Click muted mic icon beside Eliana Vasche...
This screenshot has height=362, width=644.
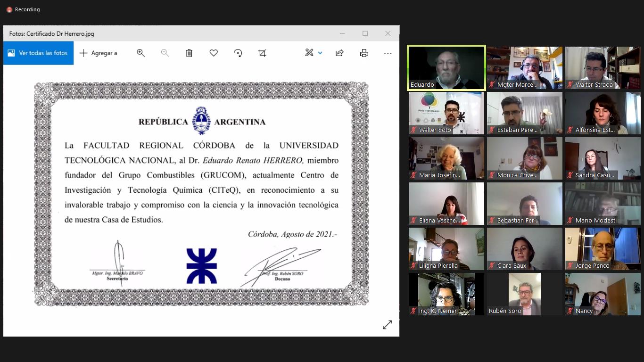click(413, 221)
